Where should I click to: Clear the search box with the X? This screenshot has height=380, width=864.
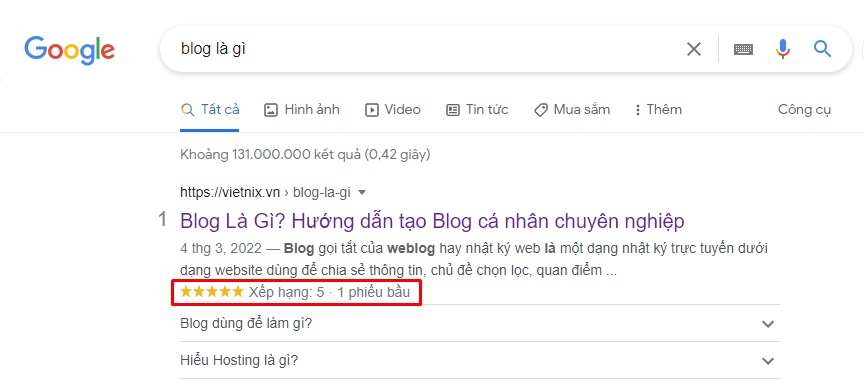694,50
